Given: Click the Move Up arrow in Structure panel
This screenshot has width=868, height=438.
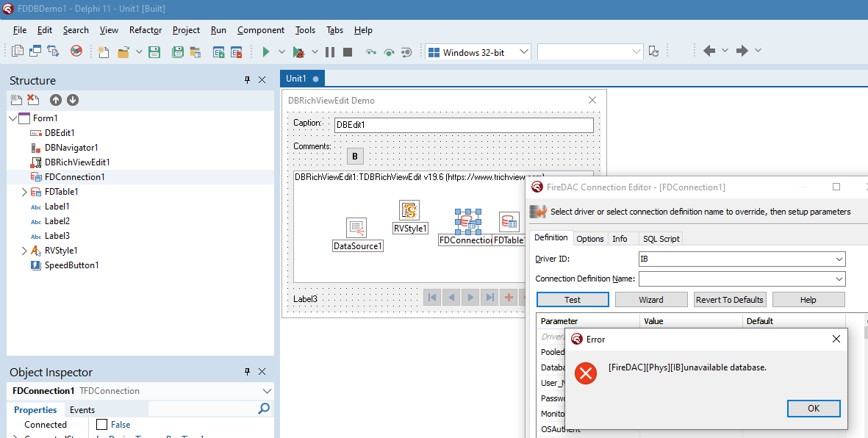Looking at the screenshot, I should coord(56,100).
